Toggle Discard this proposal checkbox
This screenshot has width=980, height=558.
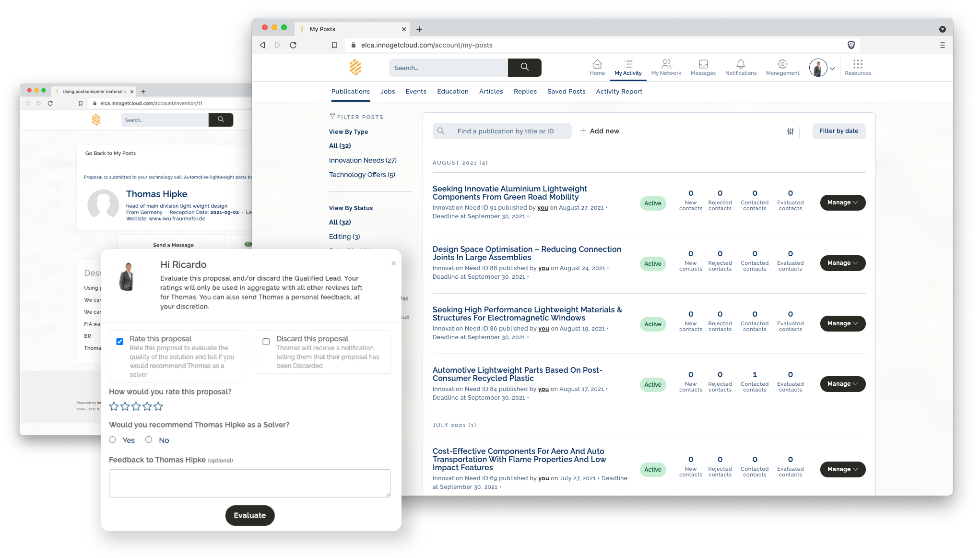point(266,342)
